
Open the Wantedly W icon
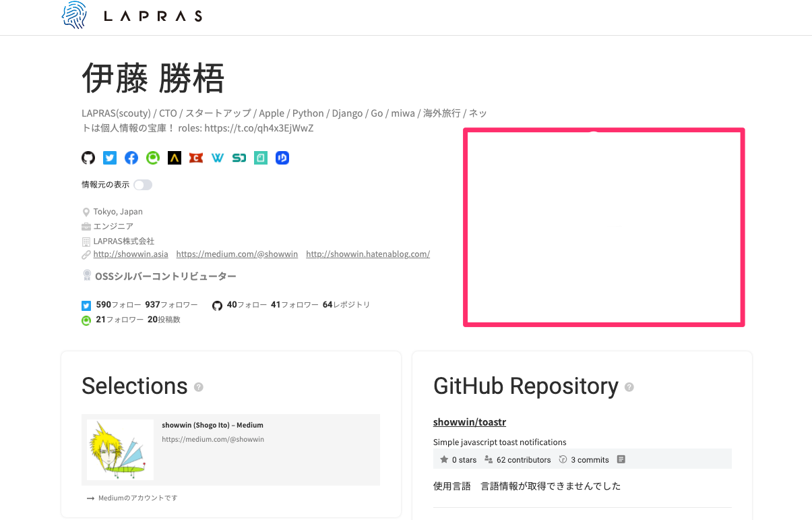click(x=218, y=158)
